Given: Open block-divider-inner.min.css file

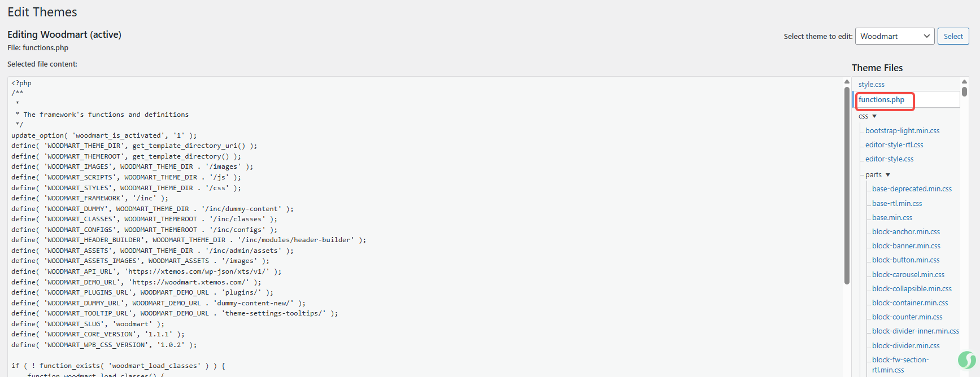Looking at the screenshot, I should coord(915,331).
